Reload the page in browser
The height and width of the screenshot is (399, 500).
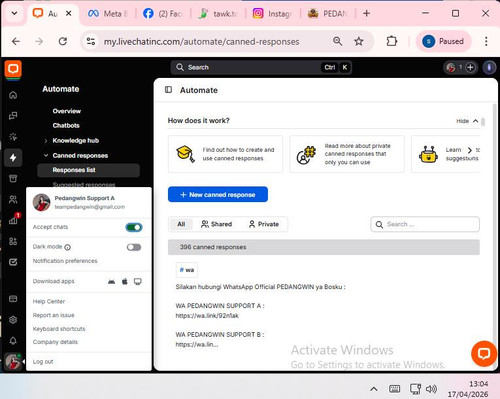63,41
